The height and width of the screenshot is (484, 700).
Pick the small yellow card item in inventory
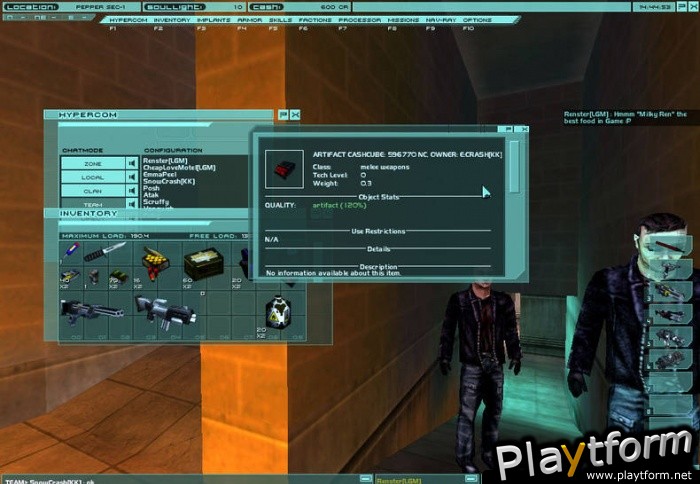[x=71, y=275]
